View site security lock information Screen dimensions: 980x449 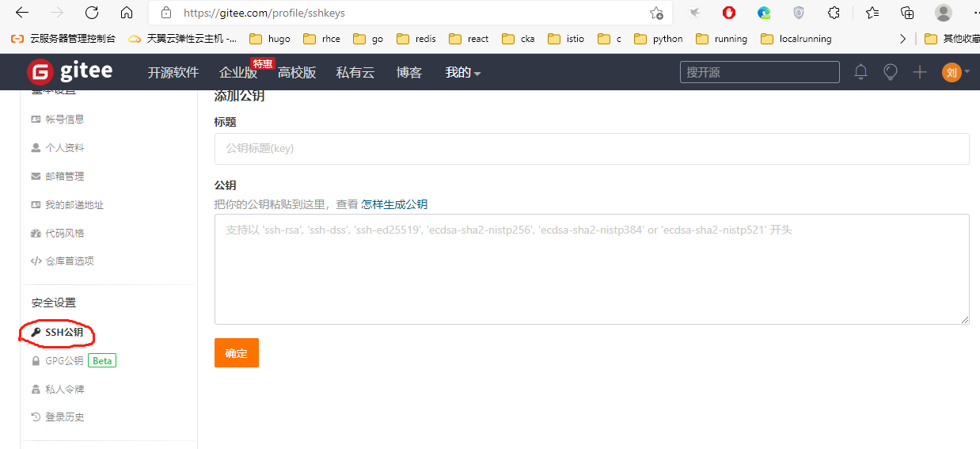pos(165,13)
